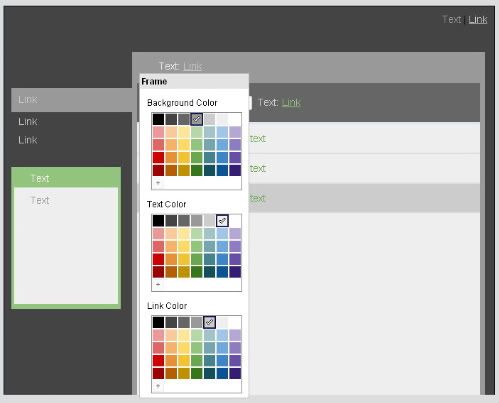499x403 pixels.
Task: Click the Link beside Text: in the light gray frame
Action: pyautogui.click(x=192, y=66)
